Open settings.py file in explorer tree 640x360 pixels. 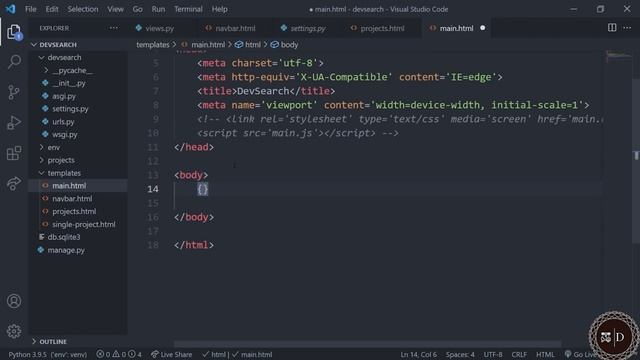[70, 109]
